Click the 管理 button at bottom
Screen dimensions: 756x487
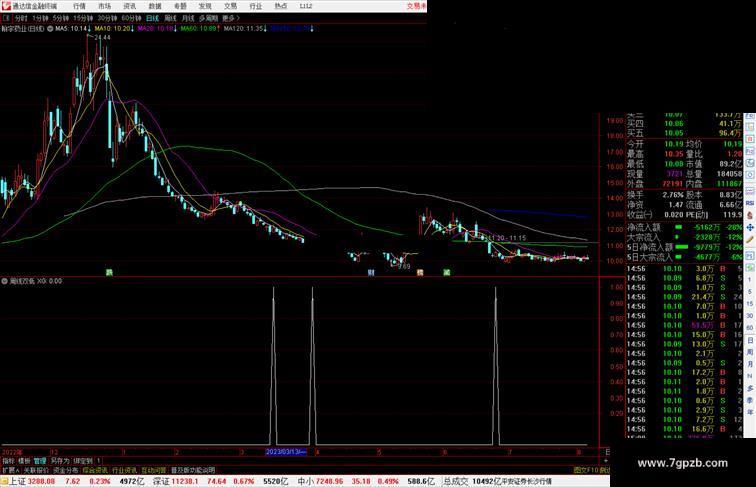point(40,461)
